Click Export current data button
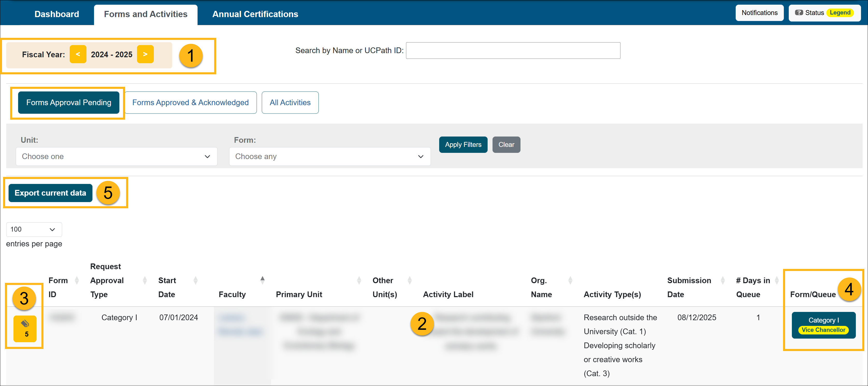 pos(50,193)
